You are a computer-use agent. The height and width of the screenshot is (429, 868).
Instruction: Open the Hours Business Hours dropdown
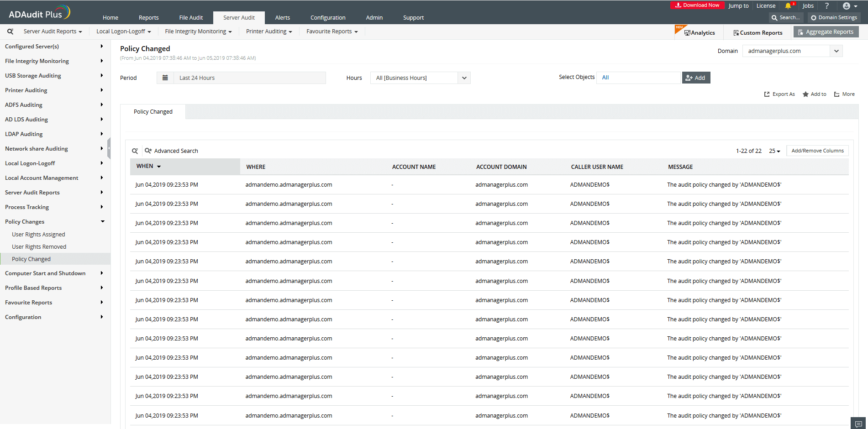point(420,78)
